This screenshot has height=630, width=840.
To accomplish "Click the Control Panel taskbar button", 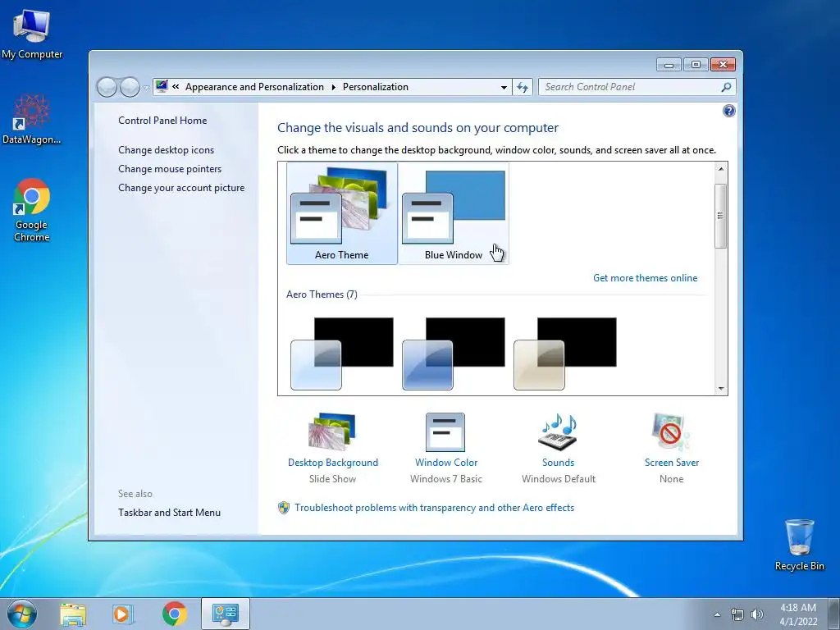I will tap(225, 614).
